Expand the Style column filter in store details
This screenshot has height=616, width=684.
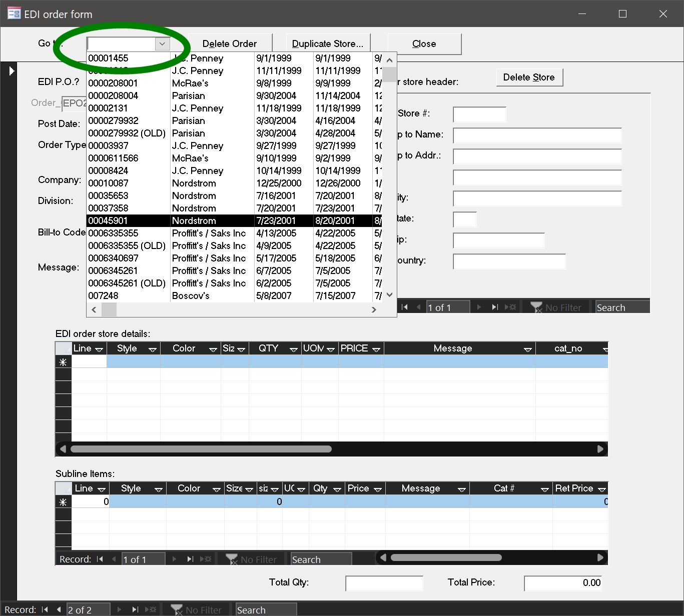click(x=153, y=349)
